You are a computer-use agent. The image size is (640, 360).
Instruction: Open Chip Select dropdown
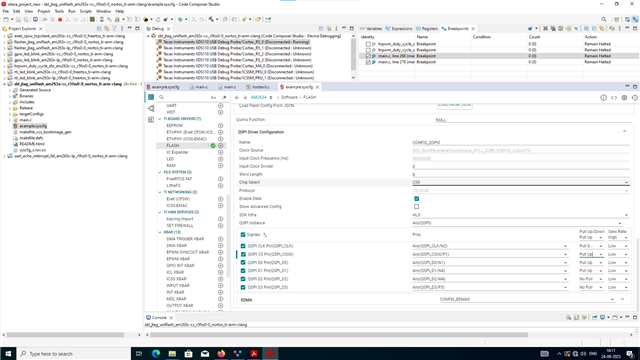pos(520,182)
